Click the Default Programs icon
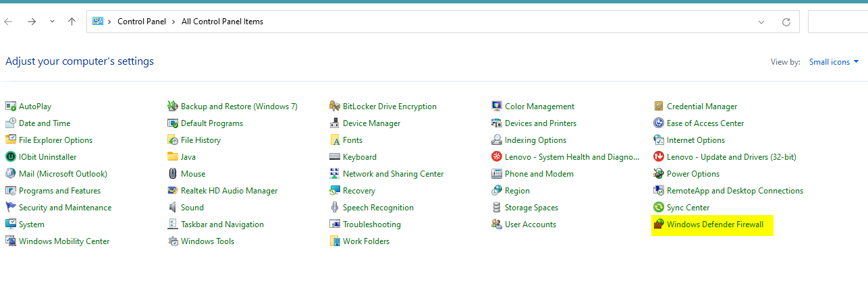This screenshot has height=298, width=868. point(173,123)
